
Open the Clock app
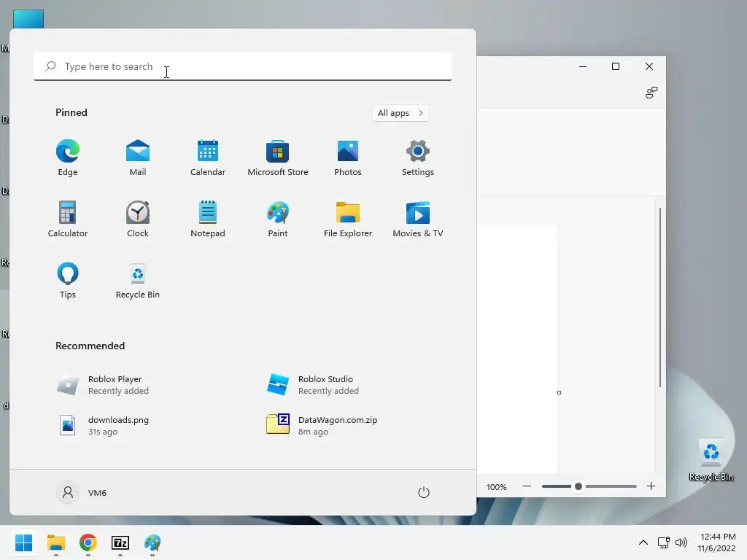click(x=138, y=219)
